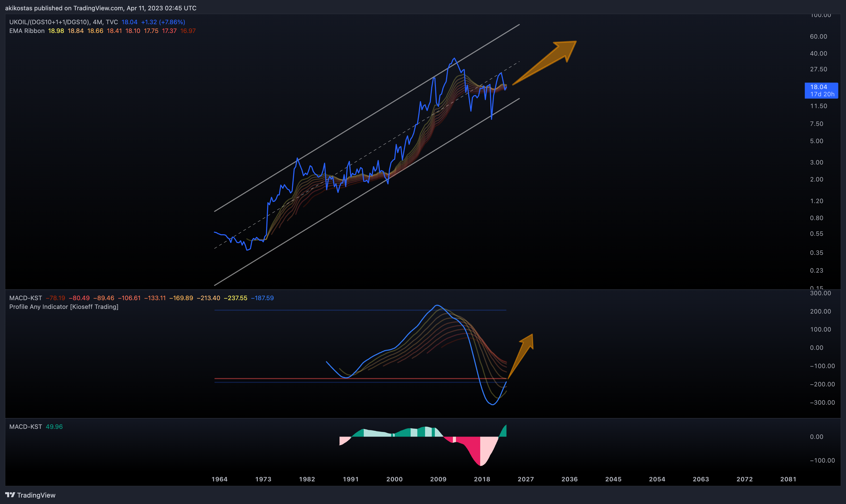Click the 60.00 price scale label

click(818, 36)
